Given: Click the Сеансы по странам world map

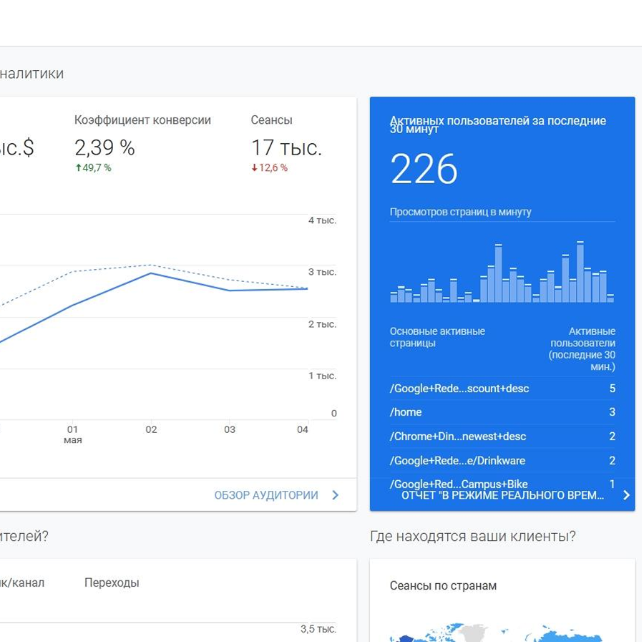Looking at the screenshot, I should (501, 633).
